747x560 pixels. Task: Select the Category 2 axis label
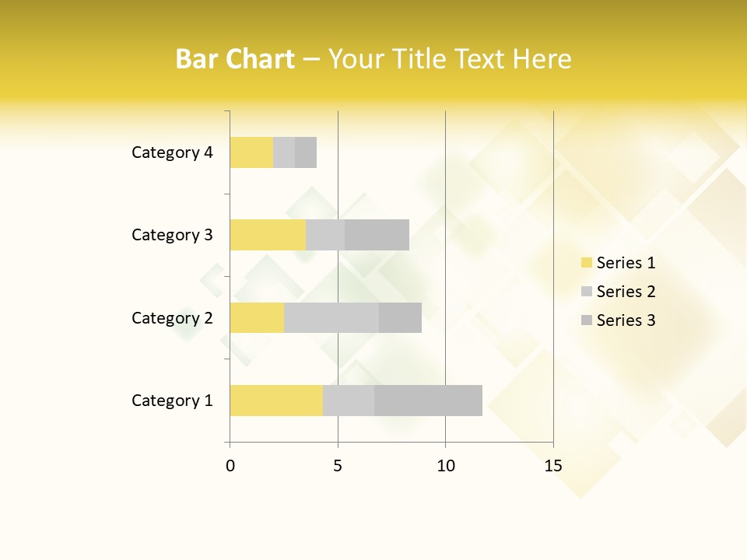(172, 318)
